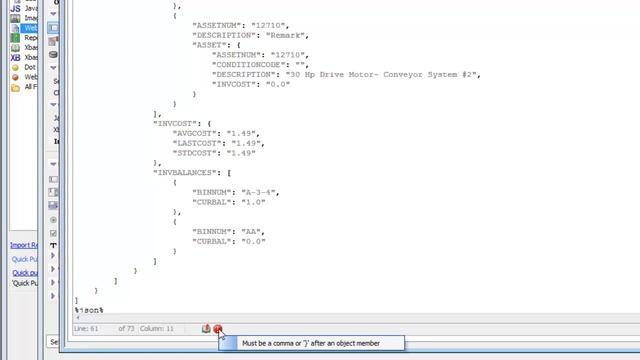640x360 pixels.
Task: Click the "CURBAL": "1.0" line
Action: pos(229,202)
